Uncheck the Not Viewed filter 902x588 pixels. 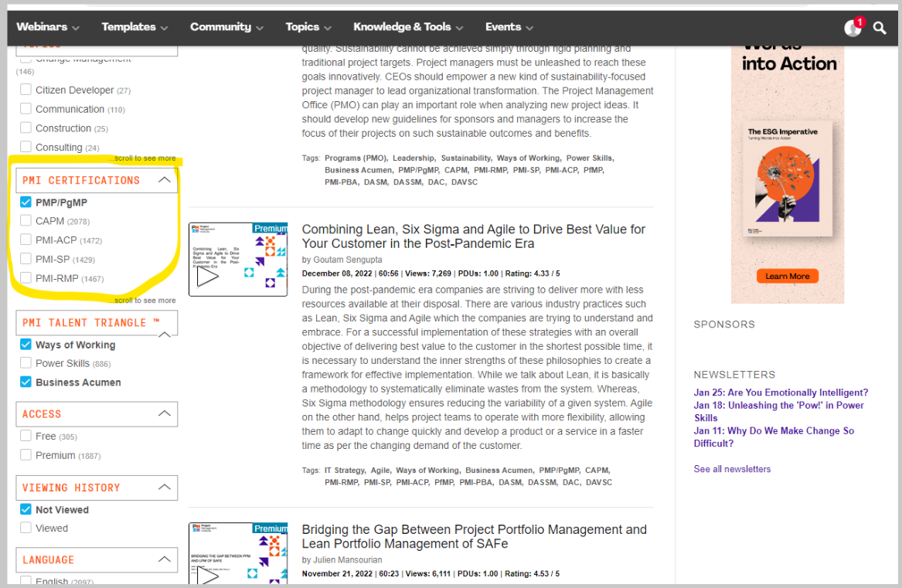coord(26,509)
